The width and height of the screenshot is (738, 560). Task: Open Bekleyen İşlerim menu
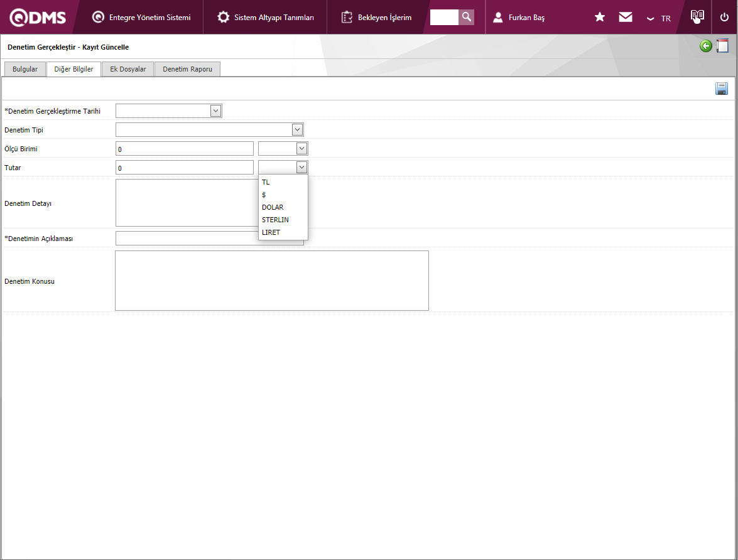[377, 18]
